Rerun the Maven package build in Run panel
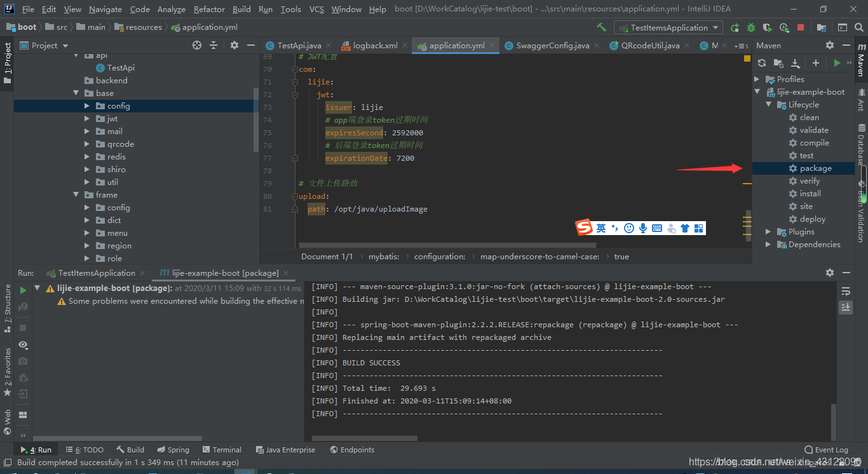Viewport: 868px width, 474px height. click(23, 290)
